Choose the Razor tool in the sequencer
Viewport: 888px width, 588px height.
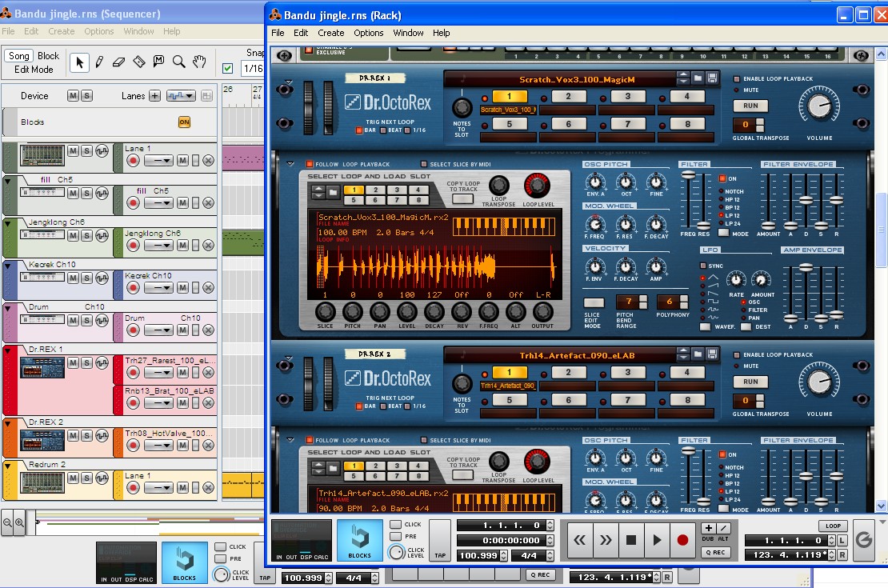[138, 61]
